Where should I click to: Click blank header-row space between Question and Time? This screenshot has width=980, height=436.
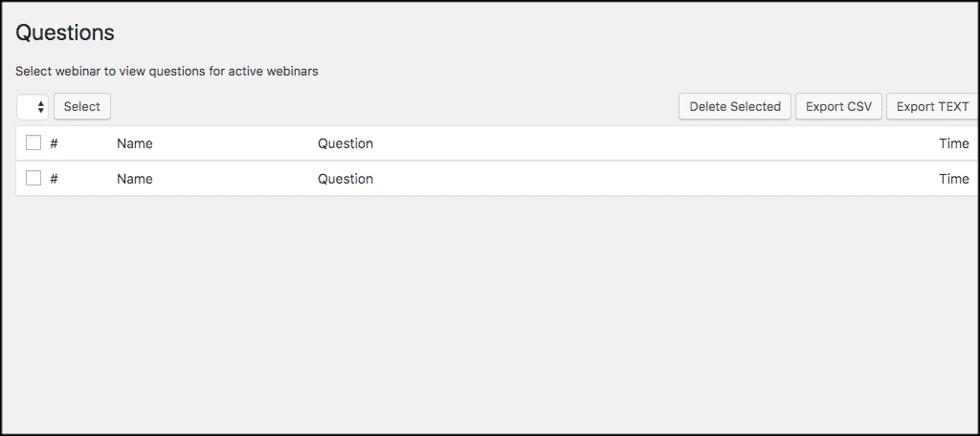pyautogui.click(x=651, y=143)
